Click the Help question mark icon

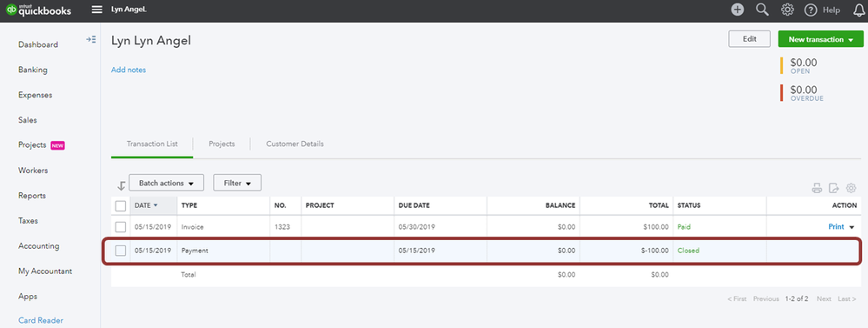[811, 10]
